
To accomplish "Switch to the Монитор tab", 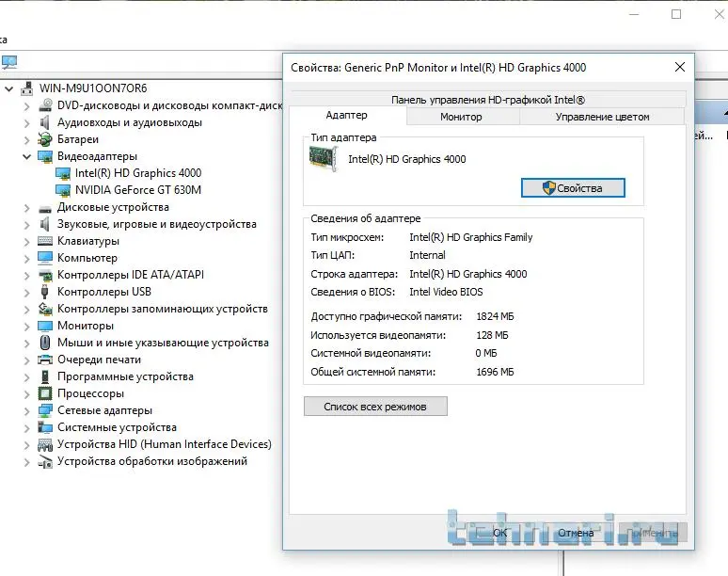I will click(x=463, y=117).
